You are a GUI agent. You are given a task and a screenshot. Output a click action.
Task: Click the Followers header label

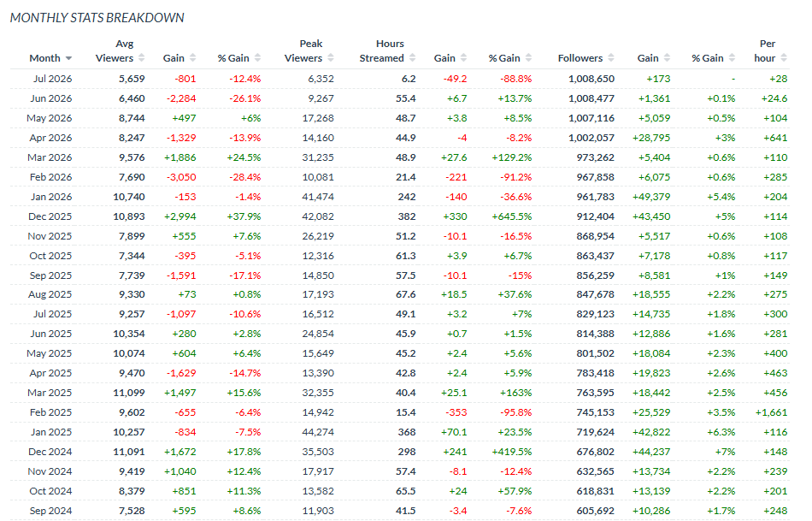point(580,58)
